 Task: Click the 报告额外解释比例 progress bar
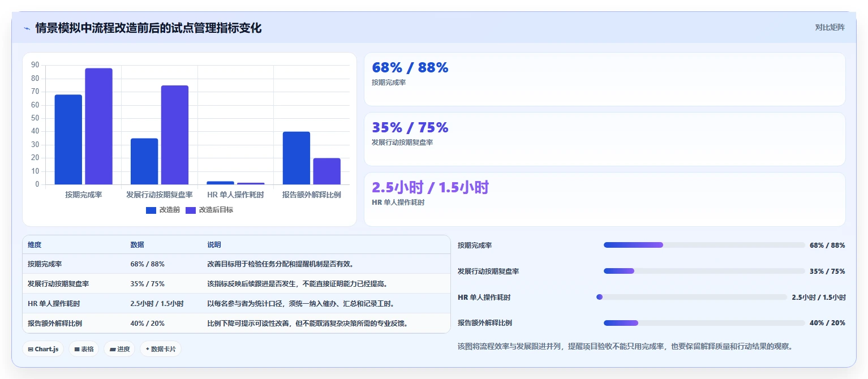(x=704, y=323)
